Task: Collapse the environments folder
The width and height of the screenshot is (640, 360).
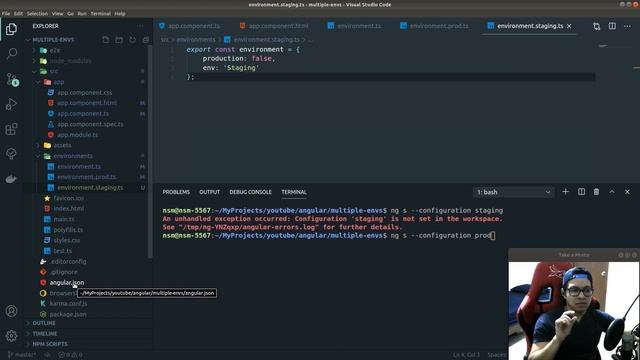Action: [73, 156]
